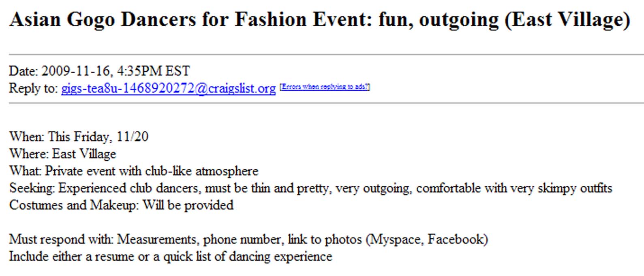Click 'link to photos' in the body text
644x276 pixels.
(x=324, y=239)
